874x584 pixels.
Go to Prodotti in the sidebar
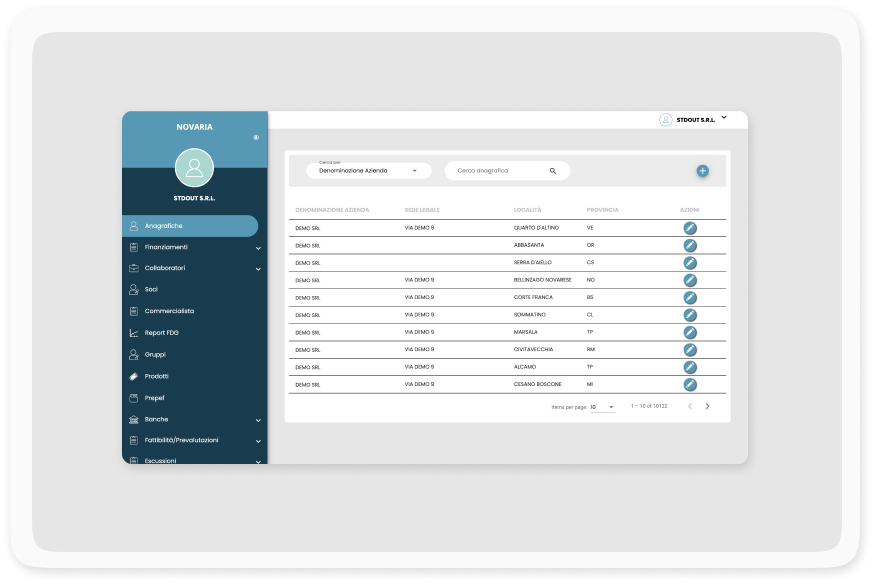pyautogui.click(x=156, y=376)
